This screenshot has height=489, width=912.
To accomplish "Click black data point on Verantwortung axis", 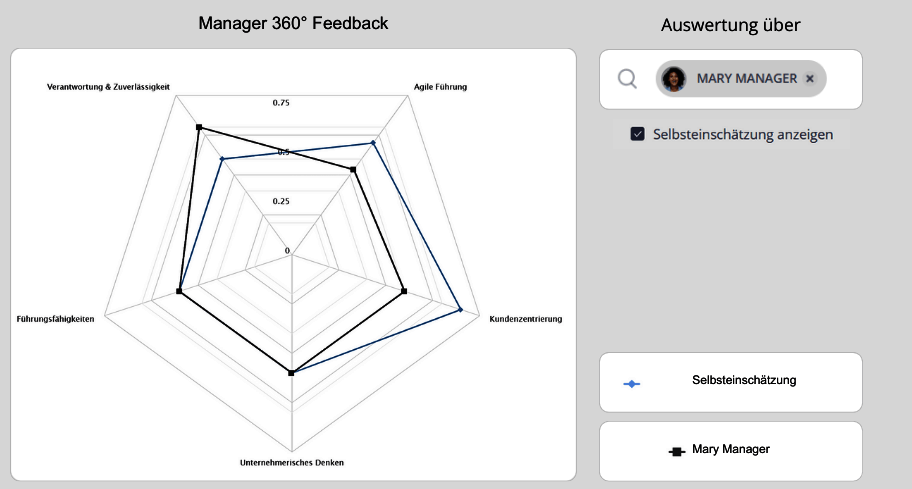I will point(199,127).
